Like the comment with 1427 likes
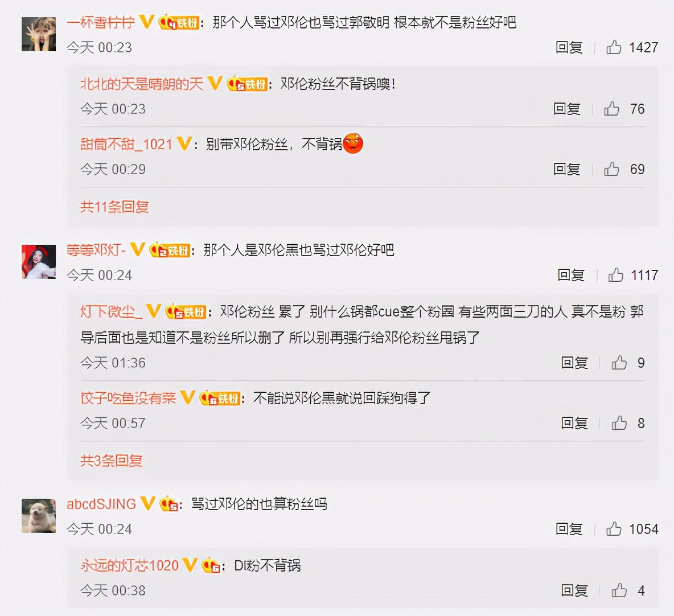This screenshot has width=674, height=616. [x=614, y=47]
